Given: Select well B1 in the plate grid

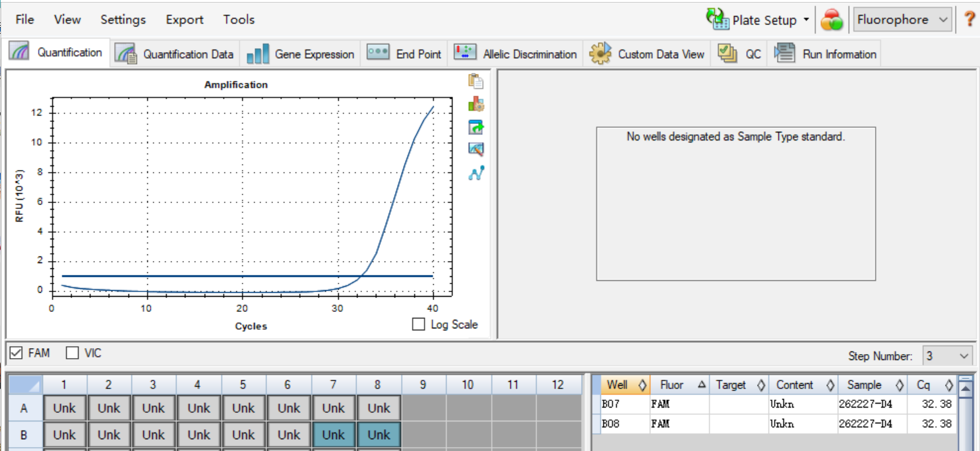Looking at the screenshot, I should [x=65, y=435].
